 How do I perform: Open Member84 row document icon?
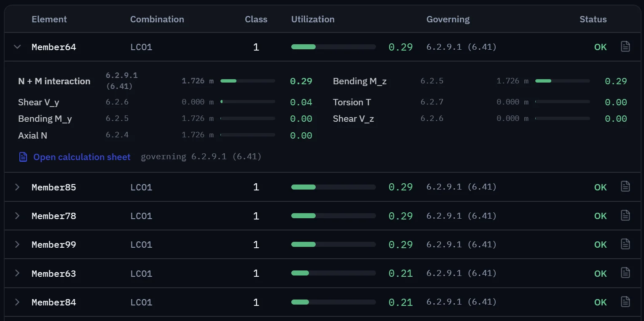[625, 302]
